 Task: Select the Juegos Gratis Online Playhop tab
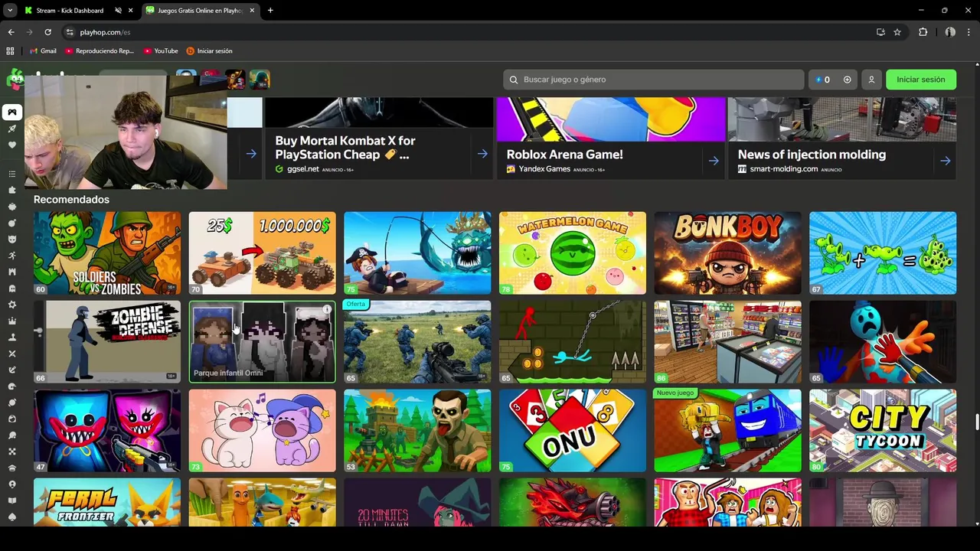click(199, 10)
